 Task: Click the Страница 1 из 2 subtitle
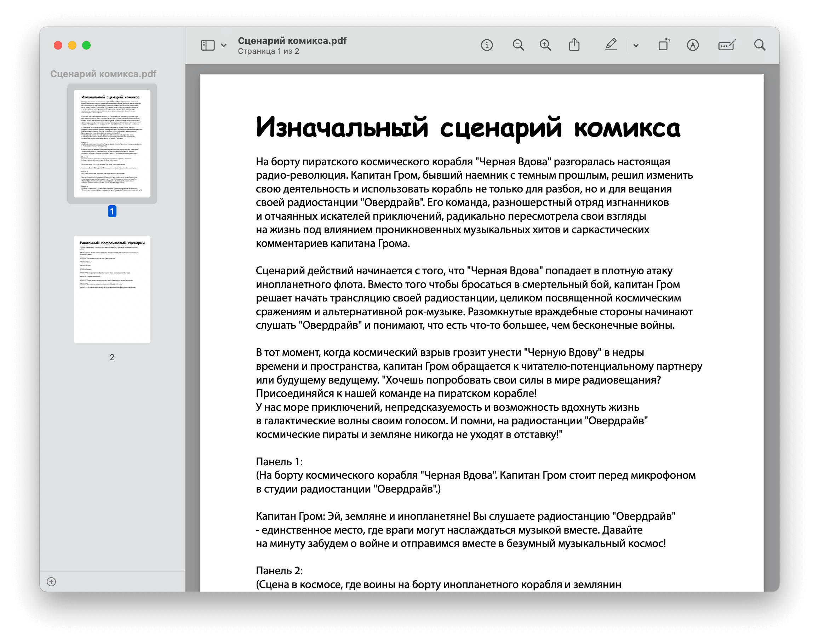click(268, 51)
